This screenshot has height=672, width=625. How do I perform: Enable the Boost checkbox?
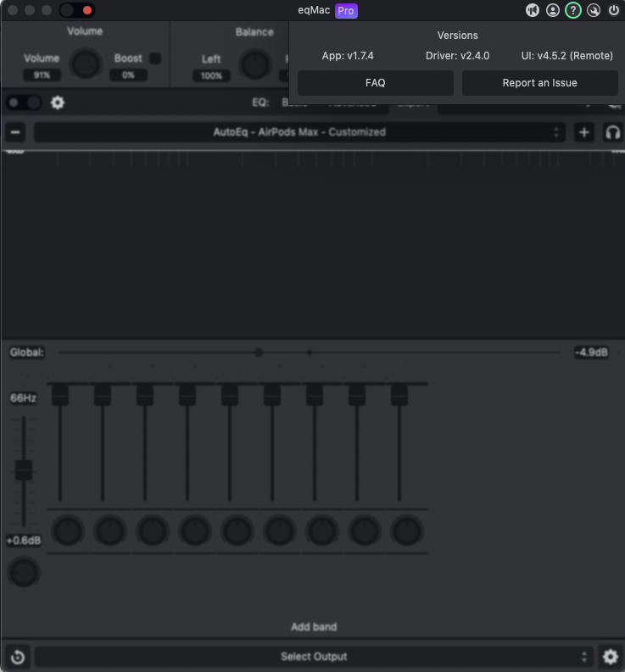point(155,58)
